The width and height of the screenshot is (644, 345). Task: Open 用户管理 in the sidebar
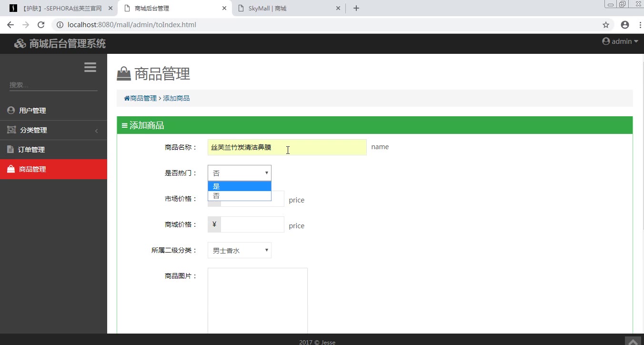point(53,111)
